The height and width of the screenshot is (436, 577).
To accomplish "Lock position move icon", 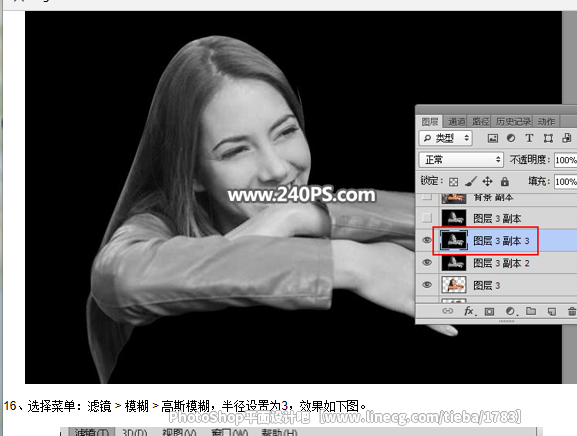I will pyautogui.click(x=488, y=181).
